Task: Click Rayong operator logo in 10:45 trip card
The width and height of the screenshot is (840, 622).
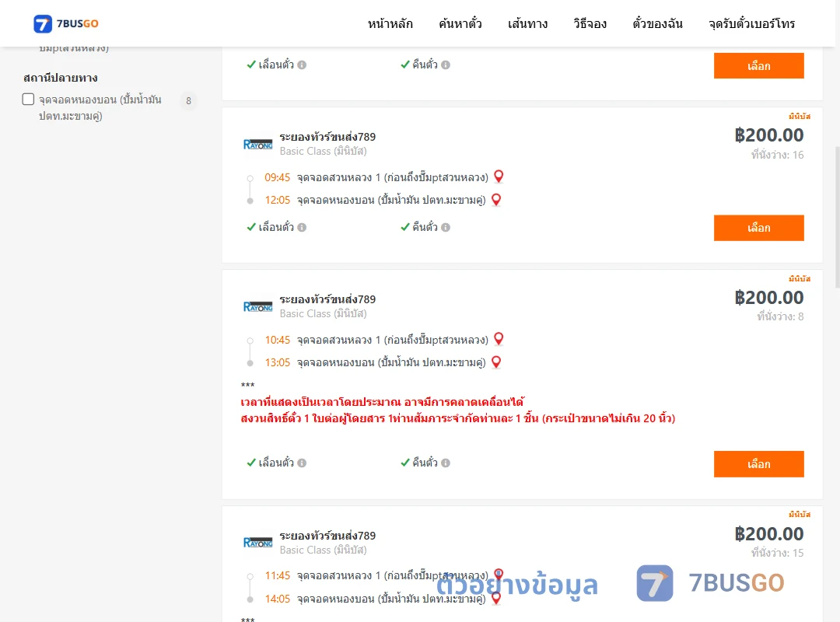Action: [257, 306]
